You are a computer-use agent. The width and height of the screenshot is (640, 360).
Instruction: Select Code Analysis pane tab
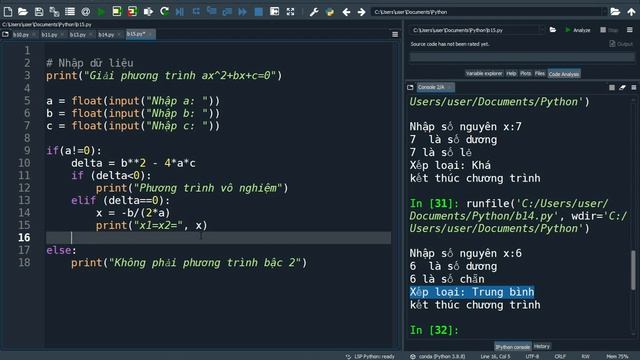tap(564, 74)
